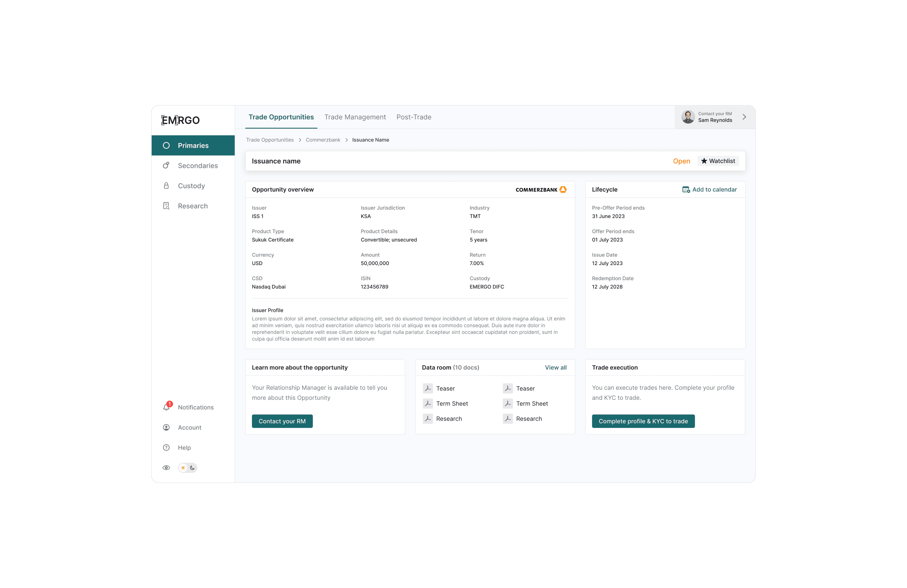Switch to Post-Trade tab
This screenshot has height=588, width=907.
(414, 117)
